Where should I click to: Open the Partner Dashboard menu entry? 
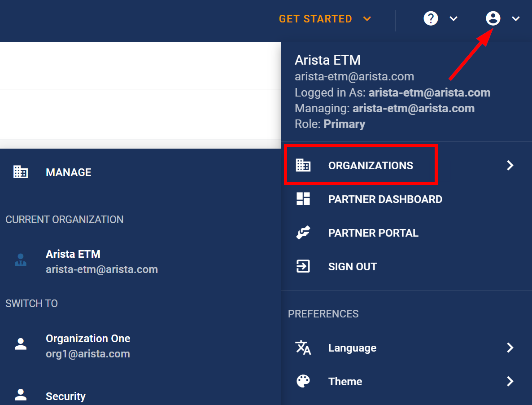coord(385,199)
